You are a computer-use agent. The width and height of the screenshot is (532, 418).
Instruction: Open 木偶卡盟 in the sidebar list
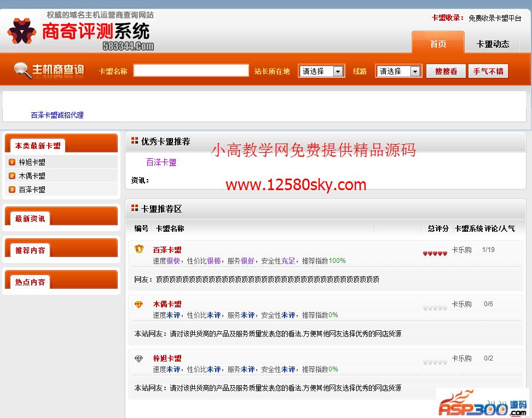(x=32, y=176)
